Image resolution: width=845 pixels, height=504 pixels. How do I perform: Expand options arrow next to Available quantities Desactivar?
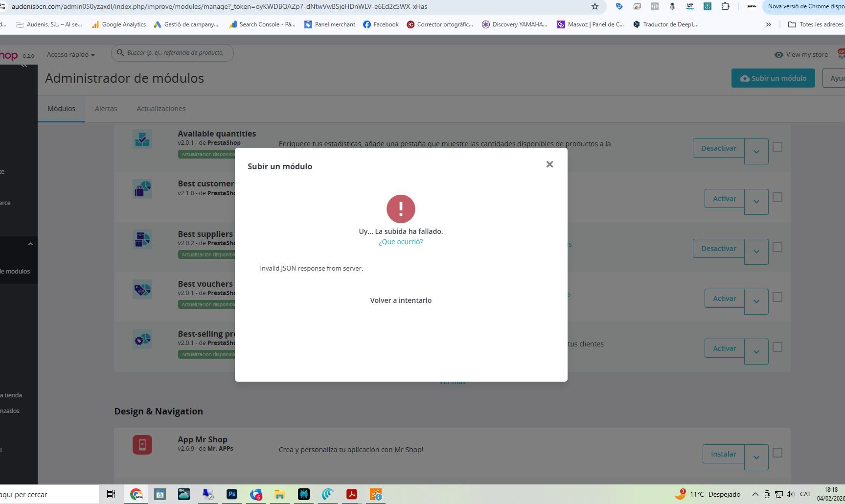click(x=756, y=152)
